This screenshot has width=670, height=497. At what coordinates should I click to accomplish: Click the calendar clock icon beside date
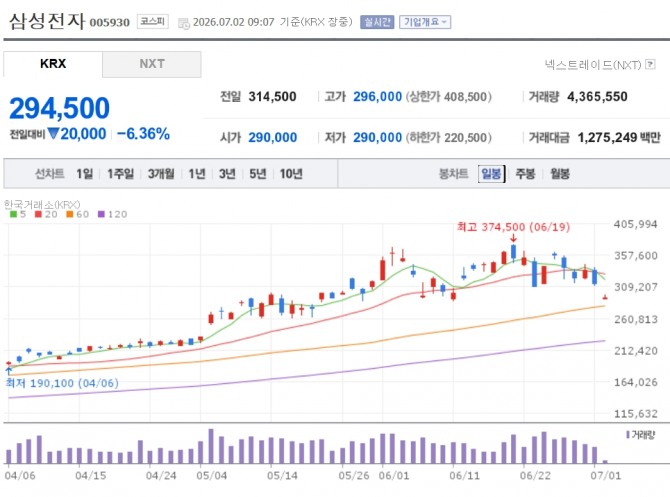[184, 23]
